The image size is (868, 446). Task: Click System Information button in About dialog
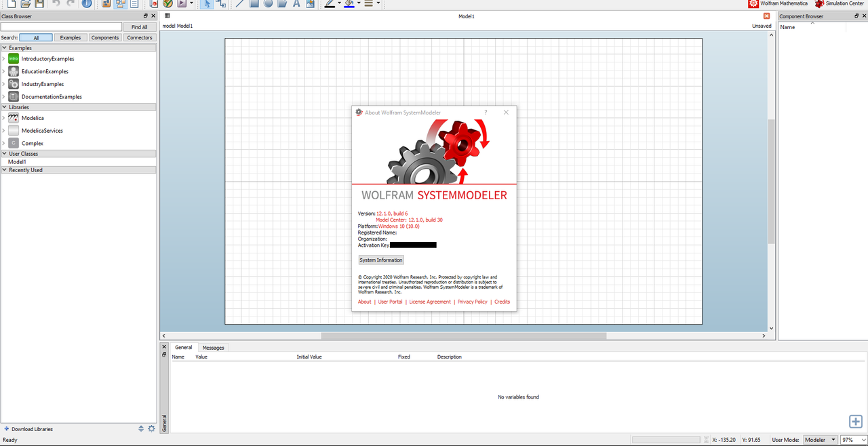pos(381,260)
